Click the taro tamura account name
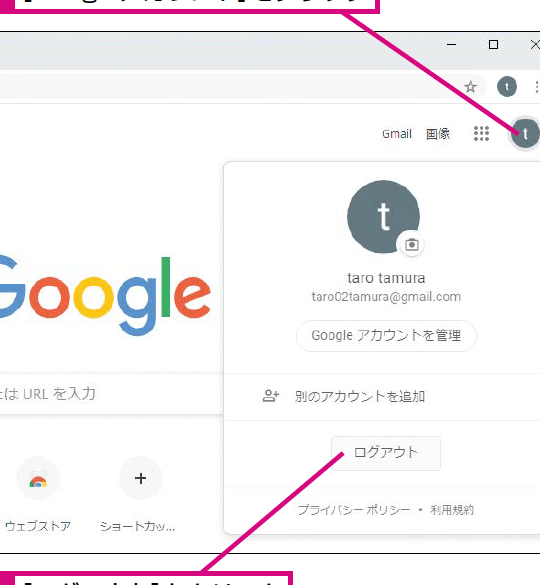This screenshot has height=585, width=540. coord(386,278)
